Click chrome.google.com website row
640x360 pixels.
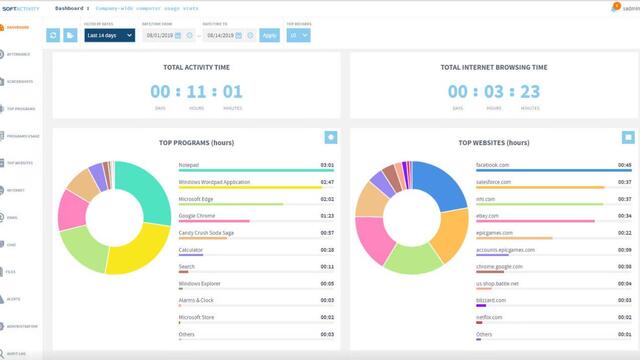[553, 268]
